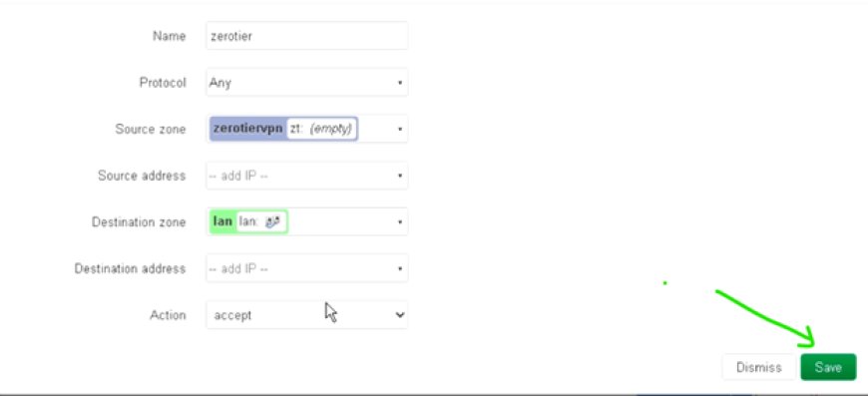Click the accept value in Action
The width and height of the screenshot is (868, 396).
coord(232,315)
